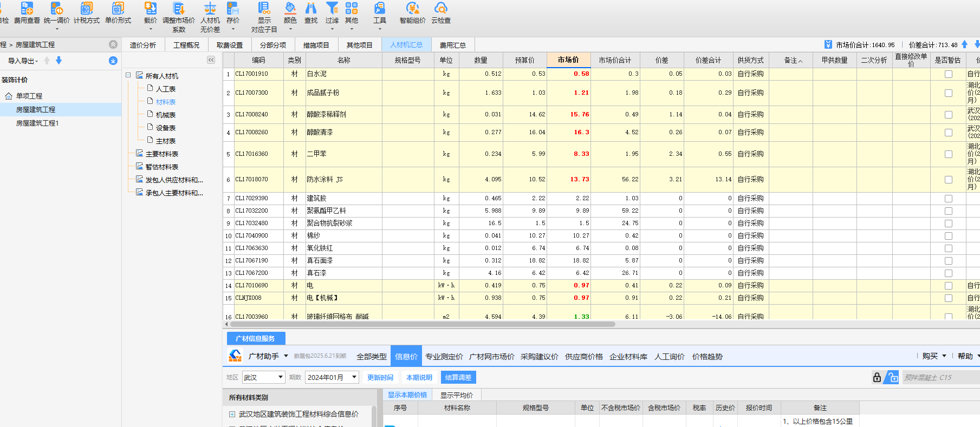Expand 武汉地区建筑装饰工程材料综合信息价 node
This screenshot has height=427, width=980.
click(x=232, y=414)
